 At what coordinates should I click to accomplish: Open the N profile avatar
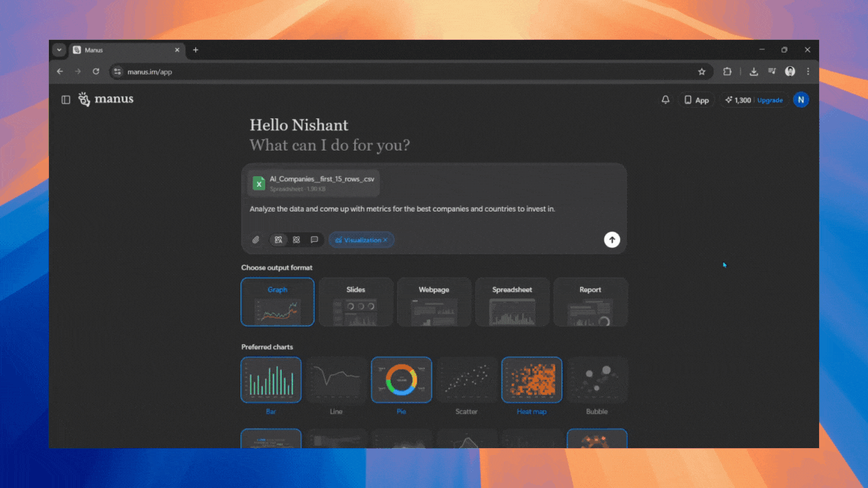(800, 99)
